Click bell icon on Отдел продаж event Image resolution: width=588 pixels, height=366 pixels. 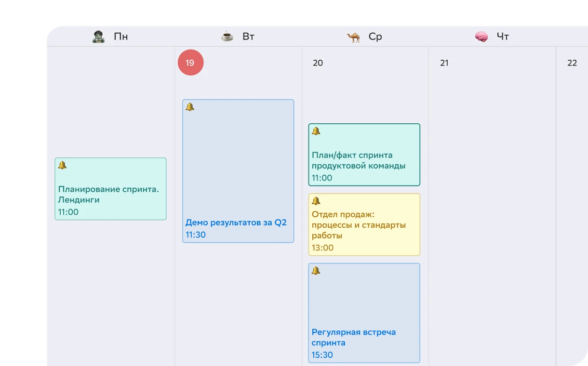pos(316,201)
